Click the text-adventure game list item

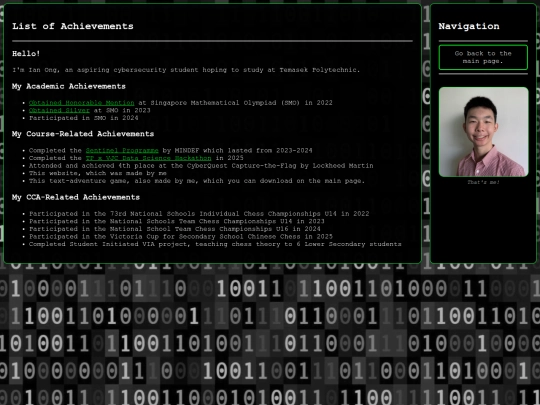[x=197, y=181]
